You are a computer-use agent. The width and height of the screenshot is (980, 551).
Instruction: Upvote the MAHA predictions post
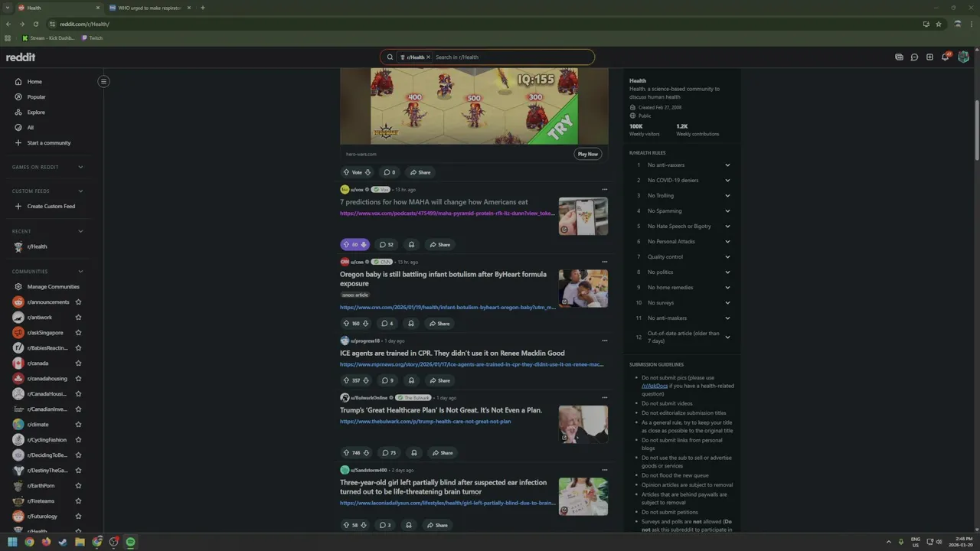click(x=346, y=245)
